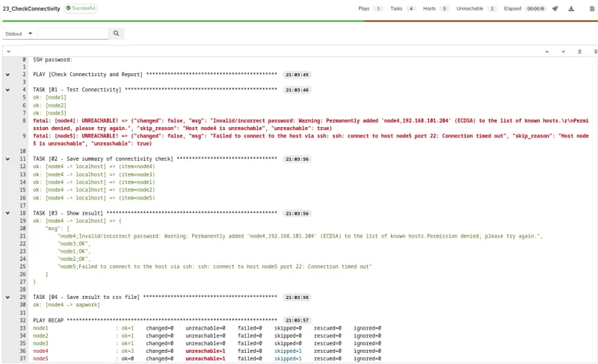Click the Plays count badge
Viewport: 598px width, 364px height.
click(378, 8)
